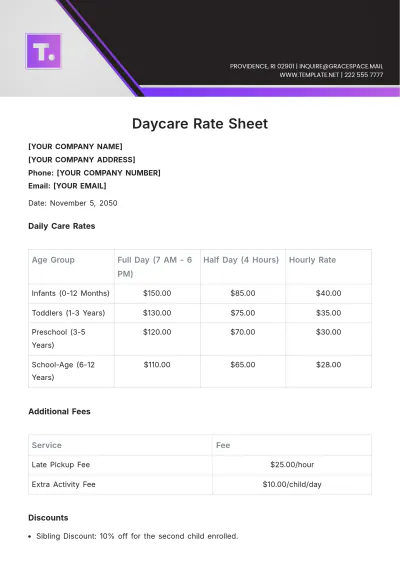Click the '$40.00' hourly rate cell
The image size is (400, 566).
[x=329, y=293]
